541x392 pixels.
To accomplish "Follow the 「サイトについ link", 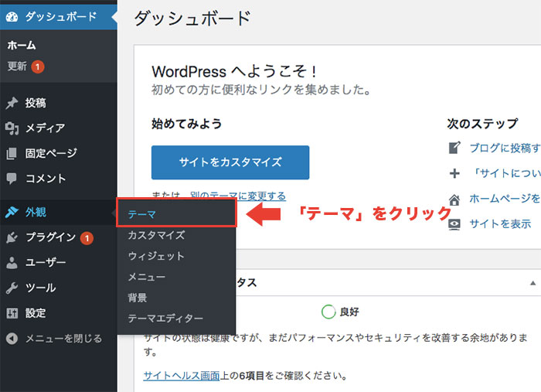I will pyautogui.click(x=505, y=173).
